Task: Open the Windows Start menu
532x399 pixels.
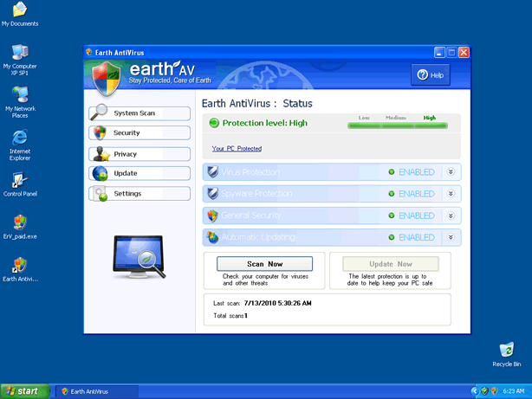Action: pyautogui.click(x=24, y=391)
